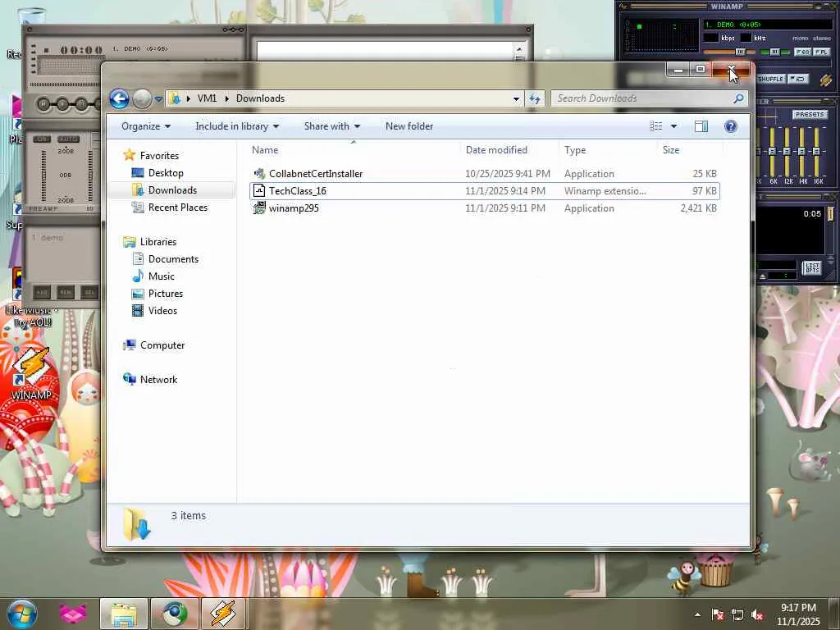The width and height of the screenshot is (840, 630).
Task: Click the Winamp lightning logo in main window
Action: [825, 80]
